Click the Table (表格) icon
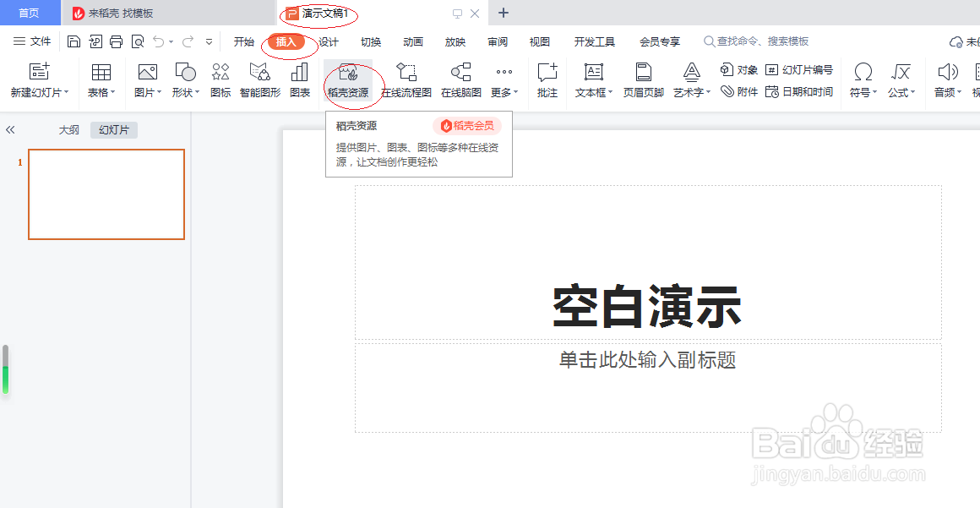 (x=101, y=72)
